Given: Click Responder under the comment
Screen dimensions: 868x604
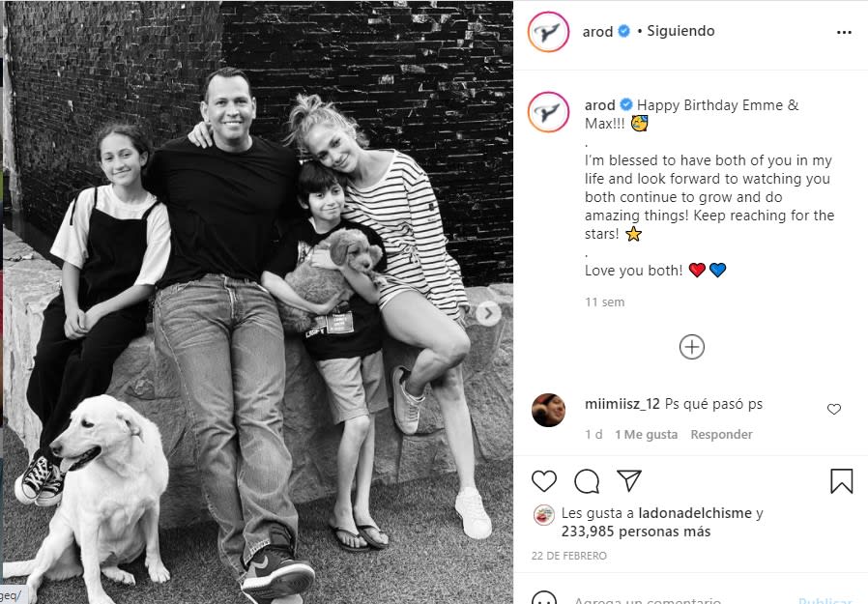Looking at the screenshot, I should [721, 435].
